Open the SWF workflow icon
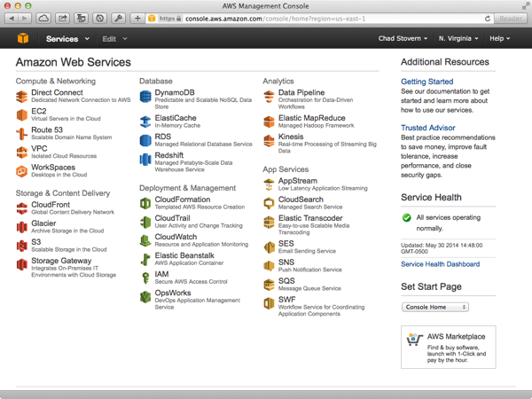This screenshot has height=399, width=532. click(x=269, y=303)
